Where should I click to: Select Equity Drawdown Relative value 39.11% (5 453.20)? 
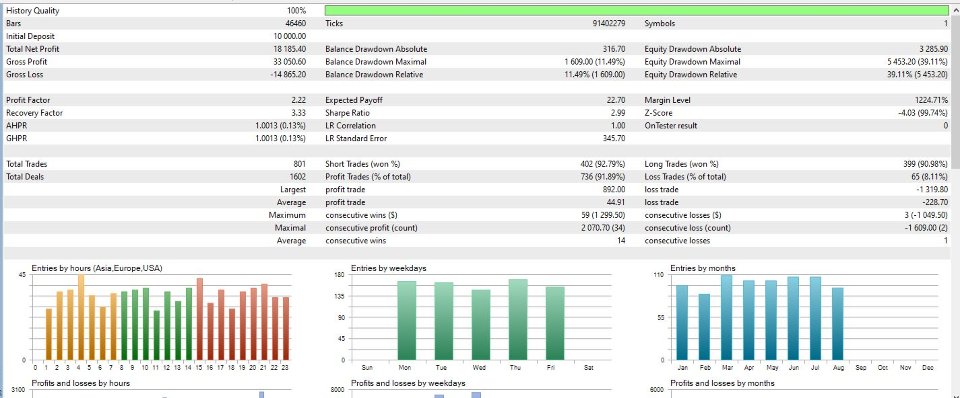tap(918, 75)
